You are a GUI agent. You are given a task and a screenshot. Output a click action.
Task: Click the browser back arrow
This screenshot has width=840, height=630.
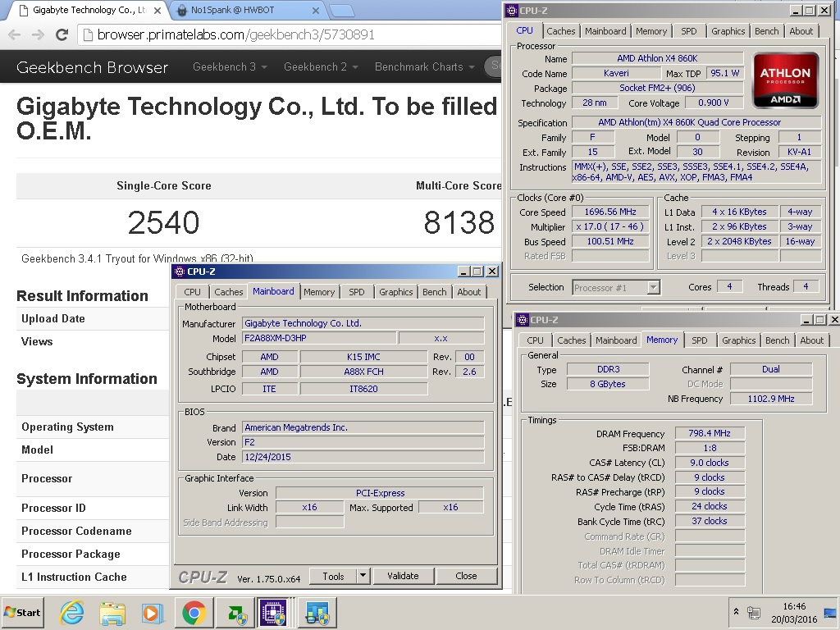point(15,34)
